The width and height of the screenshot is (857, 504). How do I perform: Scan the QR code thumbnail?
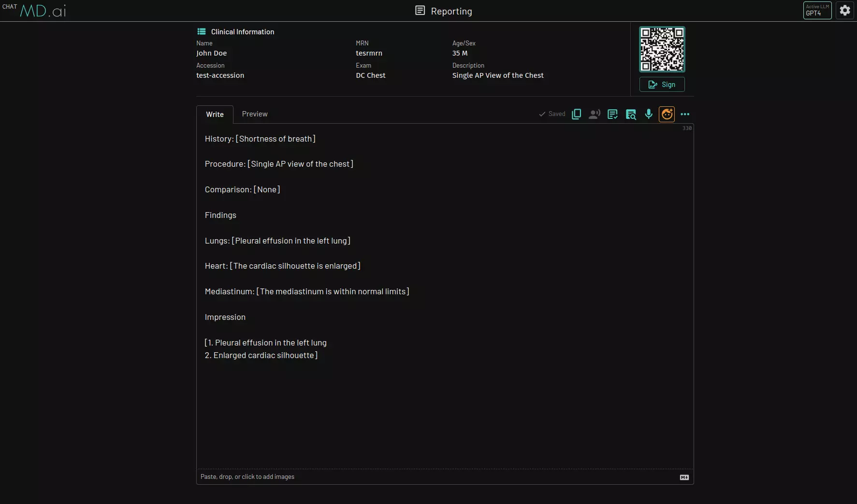pyautogui.click(x=662, y=49)
